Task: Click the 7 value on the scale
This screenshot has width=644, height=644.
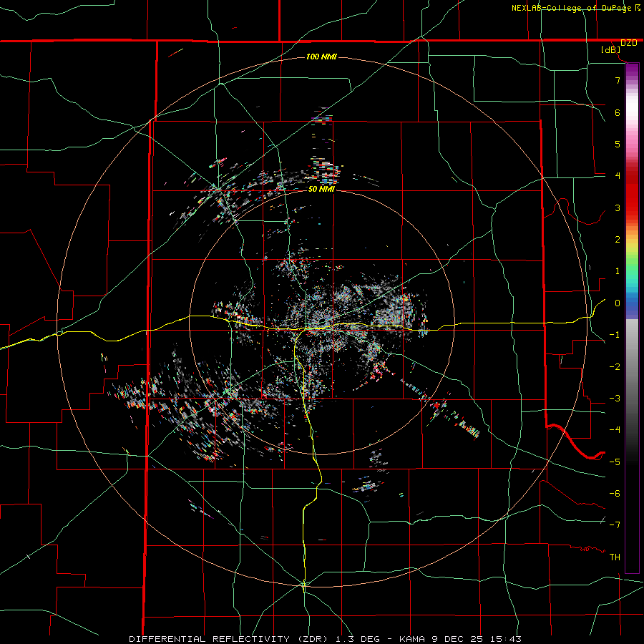Action: pyautogui.click(x=618, y=80)
